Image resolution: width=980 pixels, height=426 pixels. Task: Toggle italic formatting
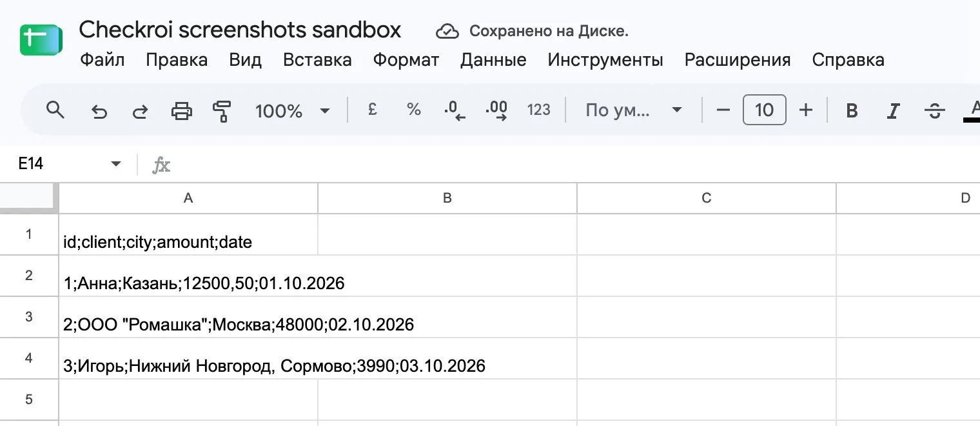(893, 111)
